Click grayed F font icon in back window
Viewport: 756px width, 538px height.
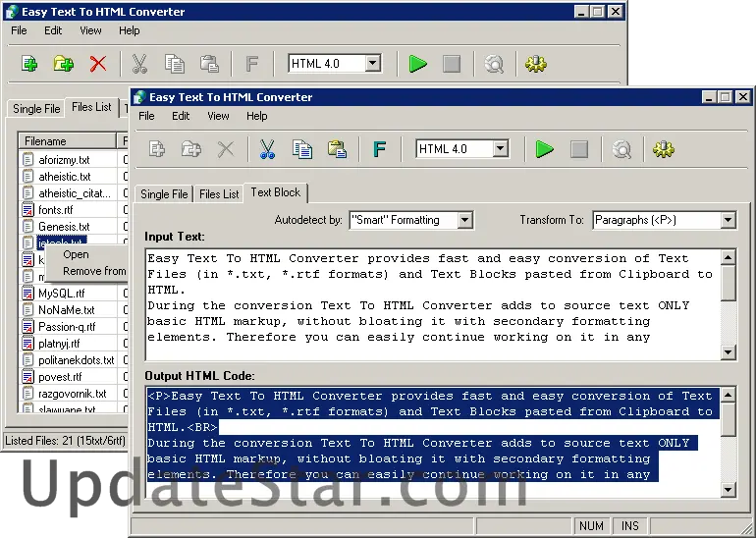pos(252,64)
